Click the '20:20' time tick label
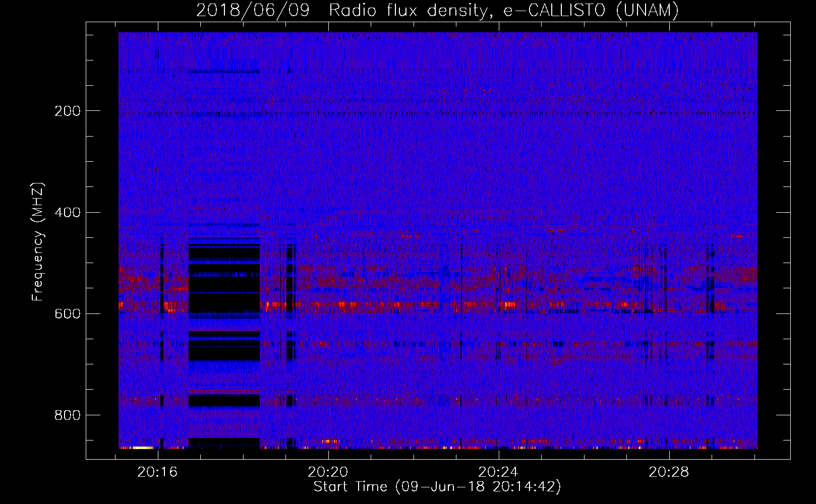Image resolution: width=816 pixels, height=504 pixels. coord(328,472)
